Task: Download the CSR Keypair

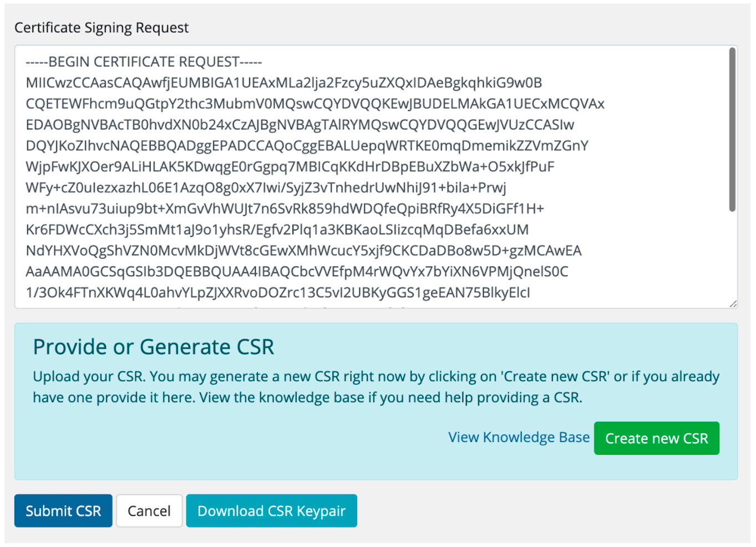Action: (x=271, y=510)
